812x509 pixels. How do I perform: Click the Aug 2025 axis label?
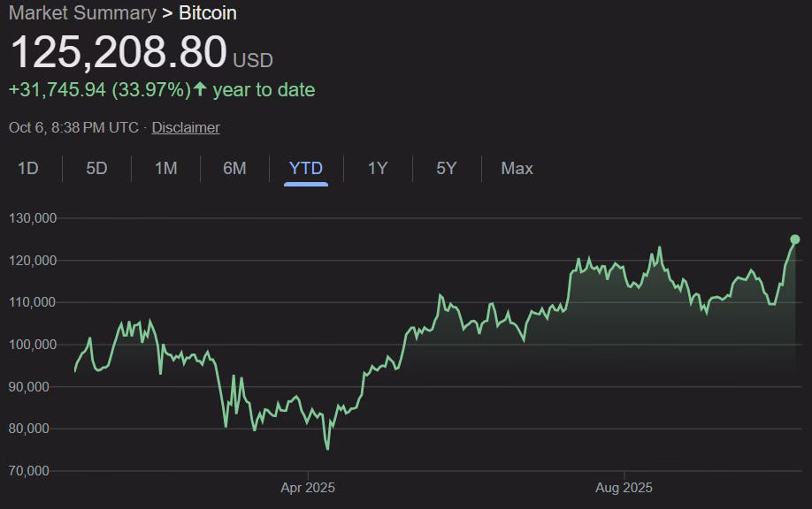coord(624,488)
